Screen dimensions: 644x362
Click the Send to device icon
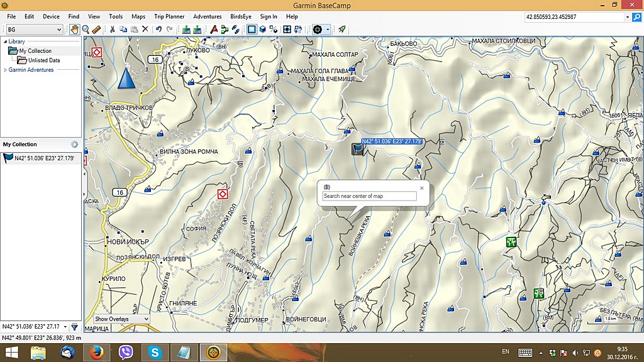(186, 29)
